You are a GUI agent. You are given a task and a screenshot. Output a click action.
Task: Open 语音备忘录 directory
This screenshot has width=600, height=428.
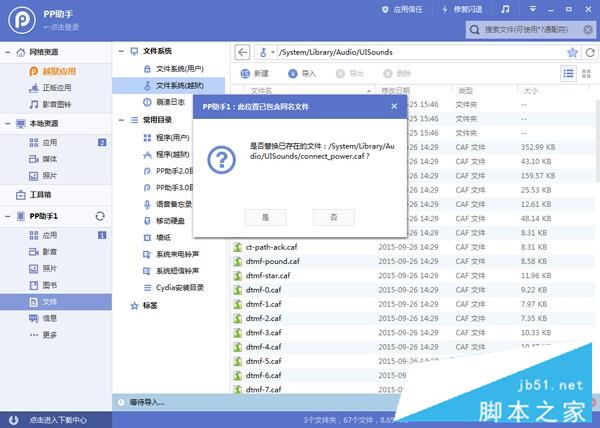point(168,204)
